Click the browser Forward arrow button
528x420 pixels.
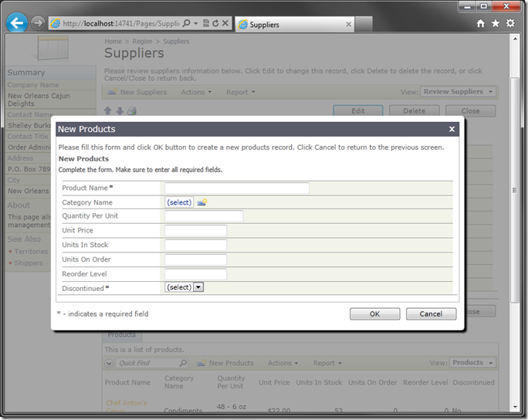38,23
